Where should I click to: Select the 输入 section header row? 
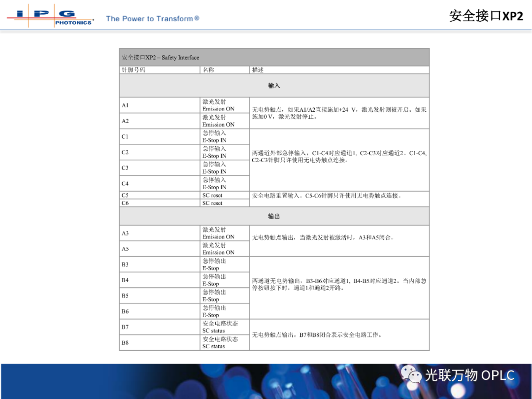[274, 85]
